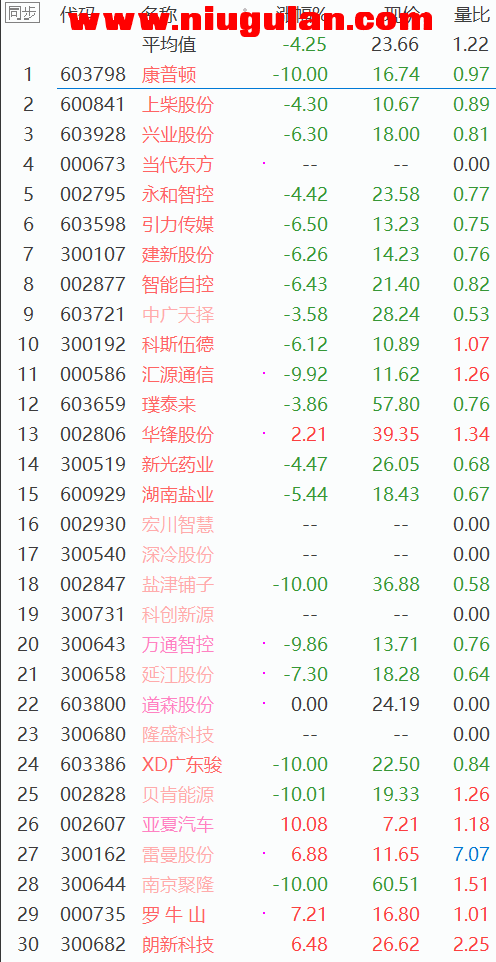Select 万通智控 stock name
Viewport: 496px width, 962px height.
pyautogui.click(x=177, y=645)
